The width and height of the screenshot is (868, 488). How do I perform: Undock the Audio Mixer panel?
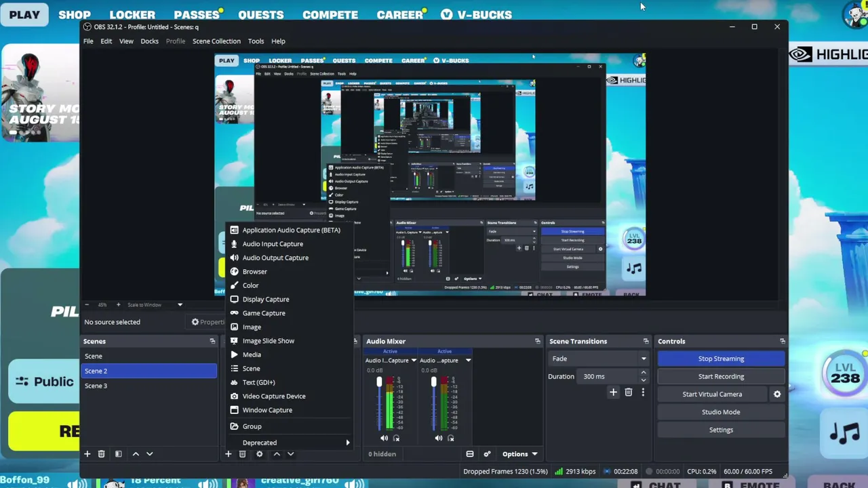click(538, 342)
